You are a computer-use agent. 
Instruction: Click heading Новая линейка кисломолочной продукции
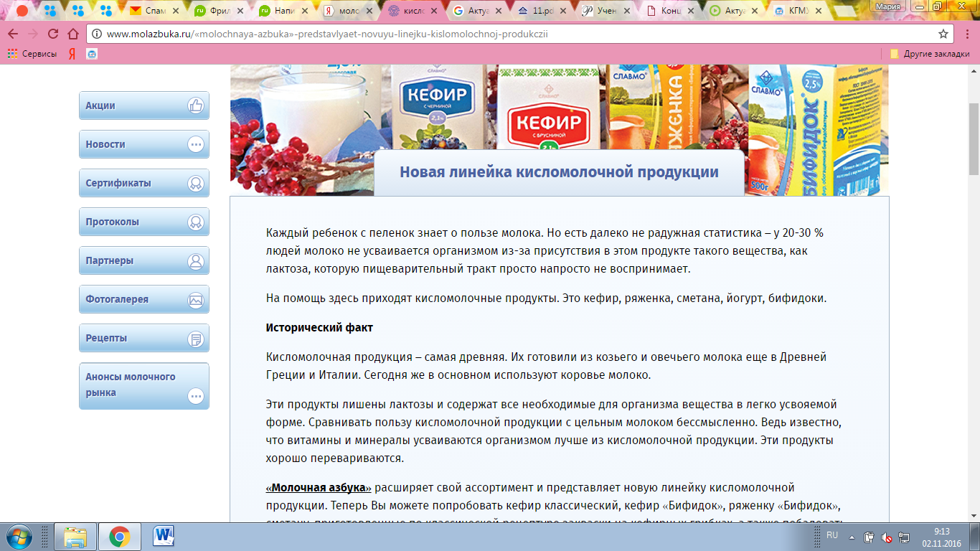(x=559, y=172)
